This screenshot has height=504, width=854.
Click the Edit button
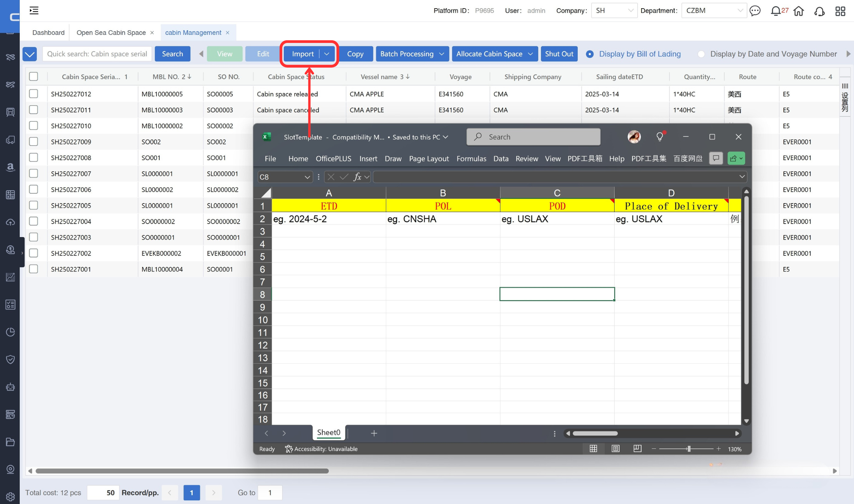[x=263, y=54]
